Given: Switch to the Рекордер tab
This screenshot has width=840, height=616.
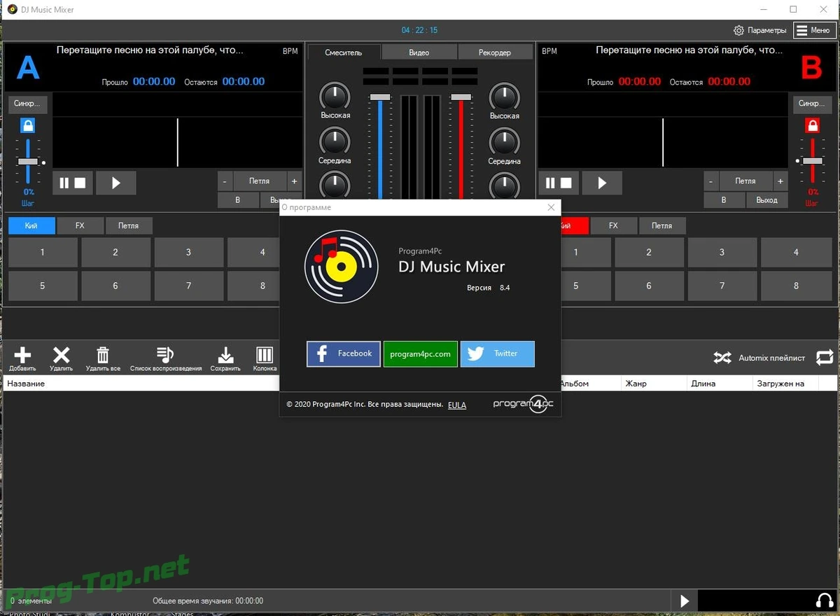Looking at the screenshot, I should [x=495, y=52].
